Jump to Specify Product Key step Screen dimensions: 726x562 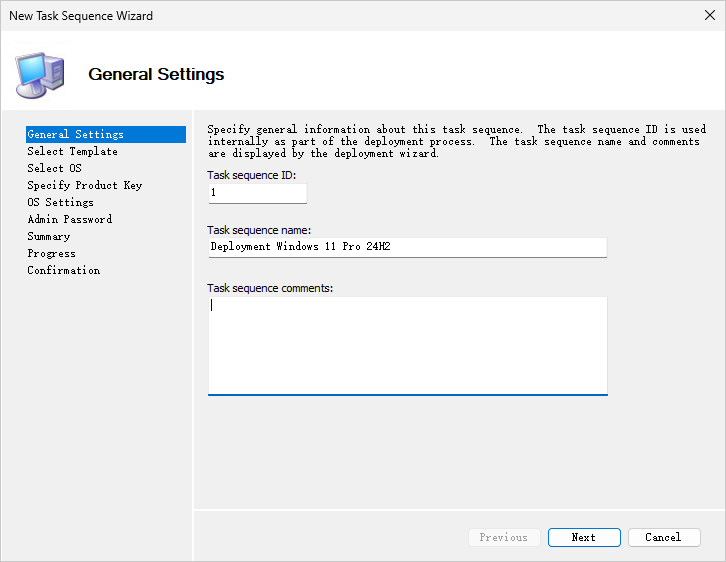pyautogui.click(x=85, y=185)
